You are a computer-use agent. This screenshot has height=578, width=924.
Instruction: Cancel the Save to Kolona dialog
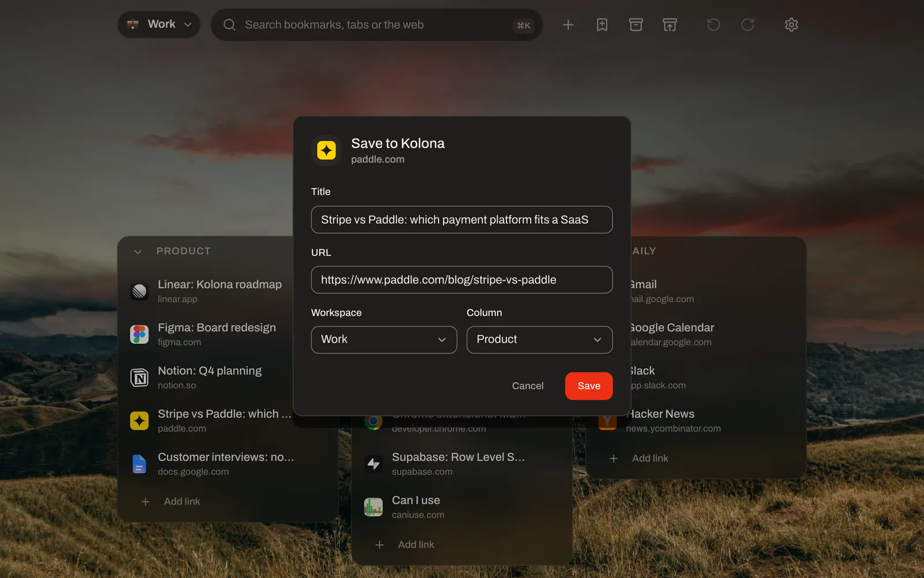528,386
